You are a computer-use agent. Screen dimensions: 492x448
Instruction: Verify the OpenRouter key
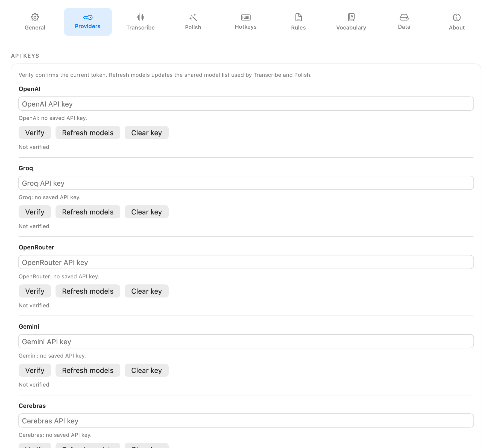[x=35, y=291]
